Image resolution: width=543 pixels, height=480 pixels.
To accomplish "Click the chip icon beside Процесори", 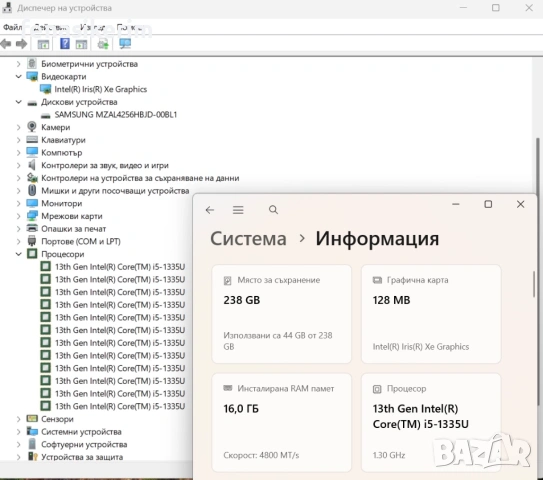I will click(x=32, y=254).
